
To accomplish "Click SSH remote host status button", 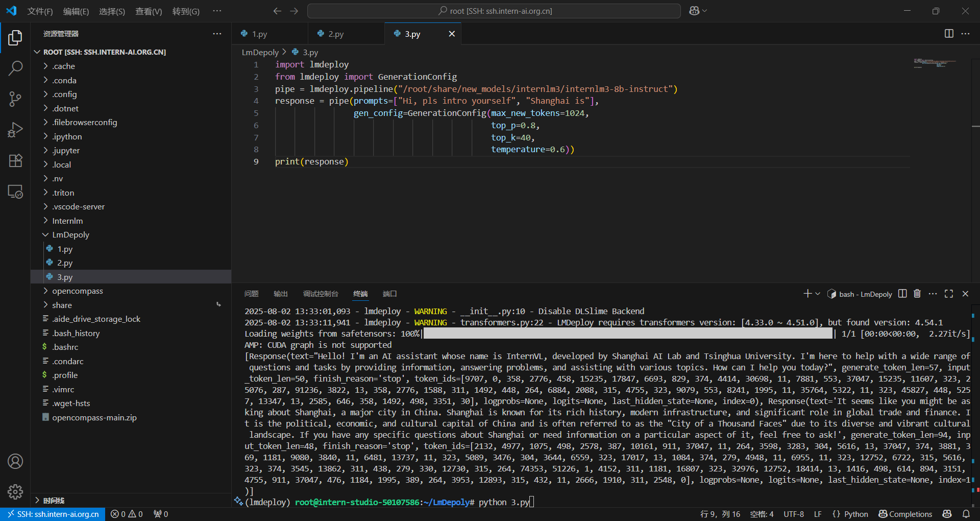I will tap(53, 514).
